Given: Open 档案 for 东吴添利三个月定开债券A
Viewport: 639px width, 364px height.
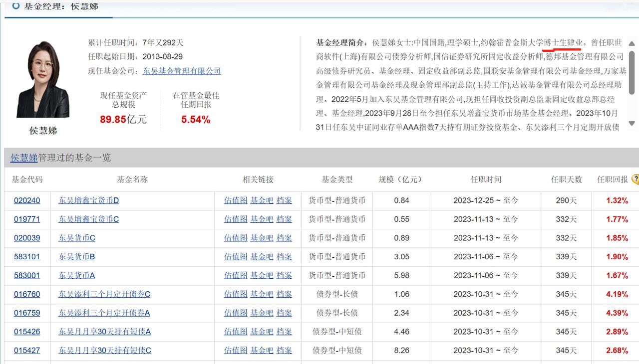Looking at the screenshot, I should pos(284,313).
